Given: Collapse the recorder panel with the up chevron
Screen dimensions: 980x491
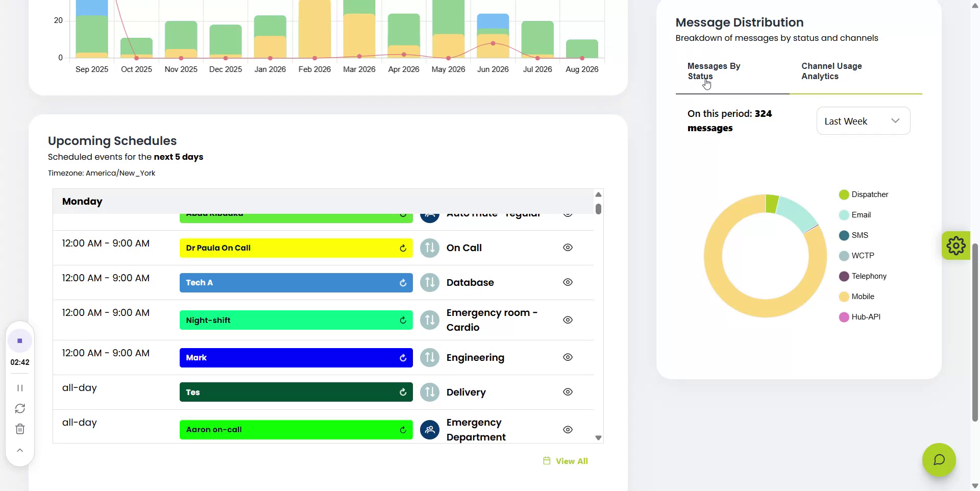Looking at the screenshot, I should coord(20,450).
